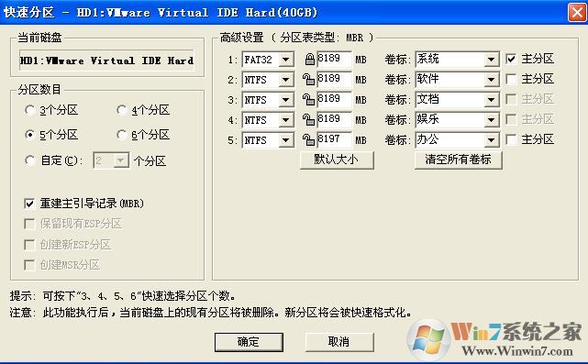Expand the 系统 volume label dropdown
The image size is (588, 364).
[491, 60]
